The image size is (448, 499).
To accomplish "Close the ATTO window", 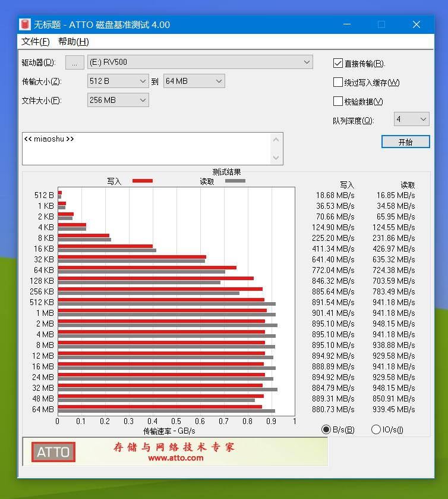I will pos(417,24).
